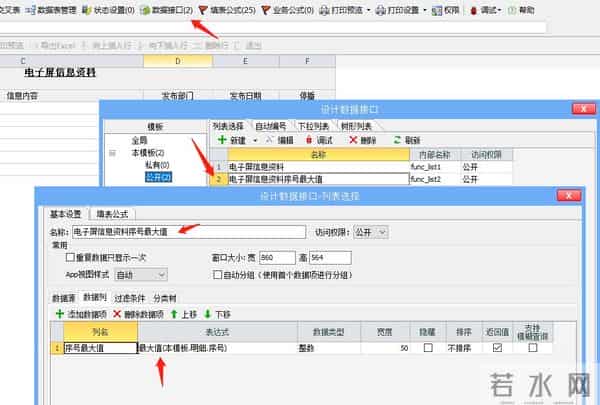Switch to 数据源 sub-tab
This screenshot has height=405, width=600.
(x=64, y=298)
